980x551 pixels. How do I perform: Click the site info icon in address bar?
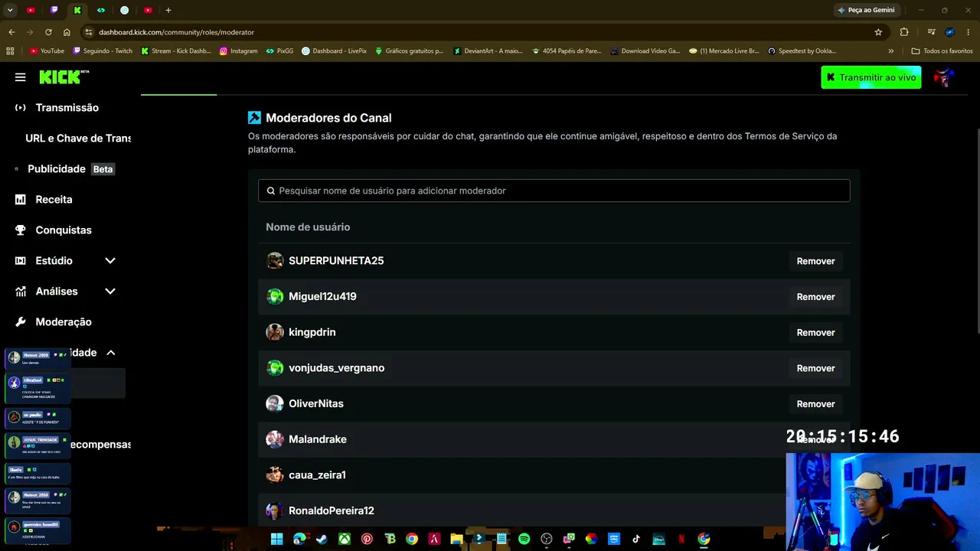point(89,32)
